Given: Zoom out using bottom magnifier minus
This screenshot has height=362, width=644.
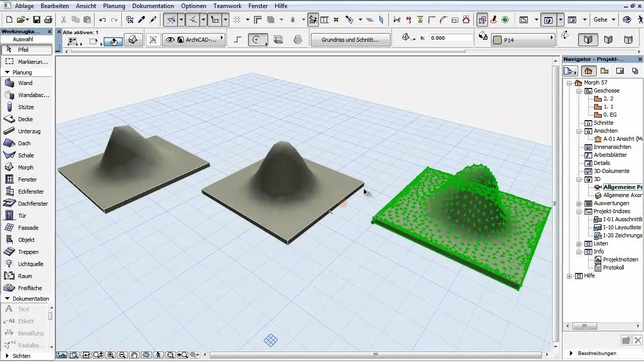Looking at the screenshot, I should [x=122, y=355].
